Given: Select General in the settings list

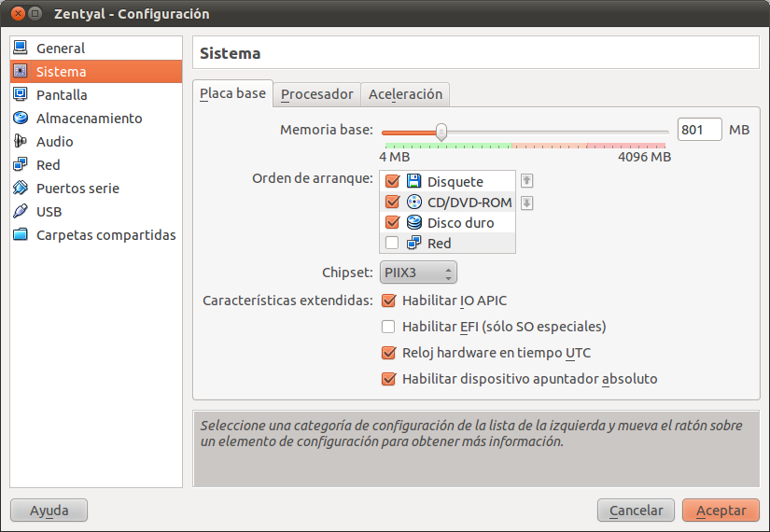Looking at the screenshot, I should (x=96, y=49).
